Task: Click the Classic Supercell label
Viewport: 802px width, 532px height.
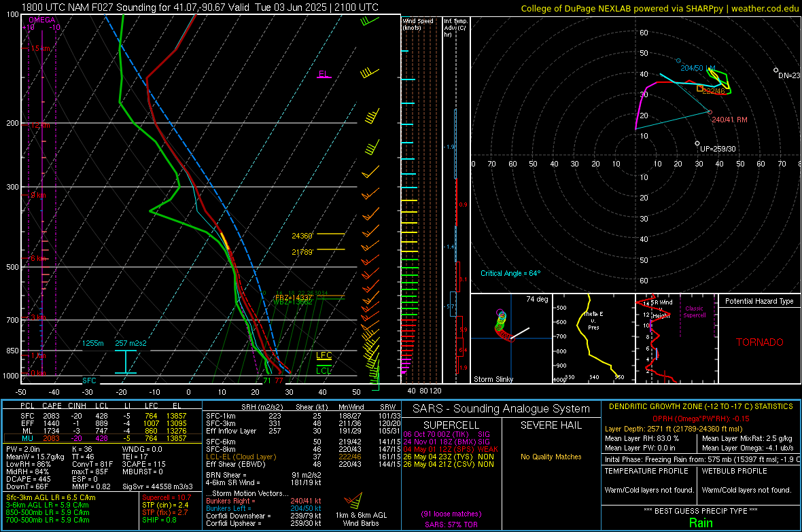Action: (x=694, y=312)
